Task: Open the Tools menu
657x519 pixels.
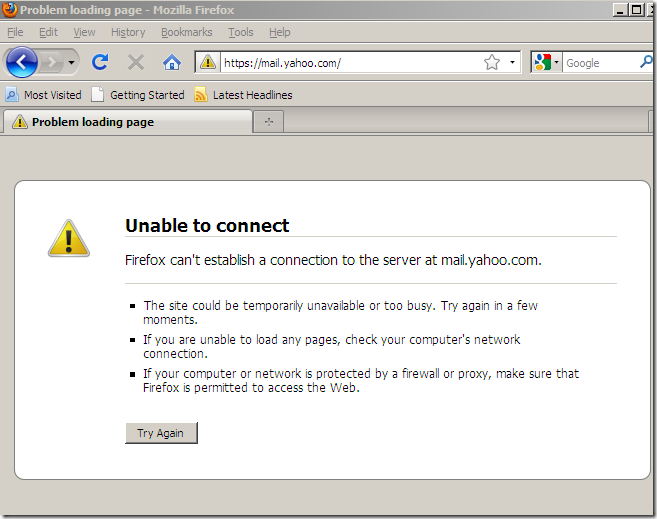Action: pos(241,32)
